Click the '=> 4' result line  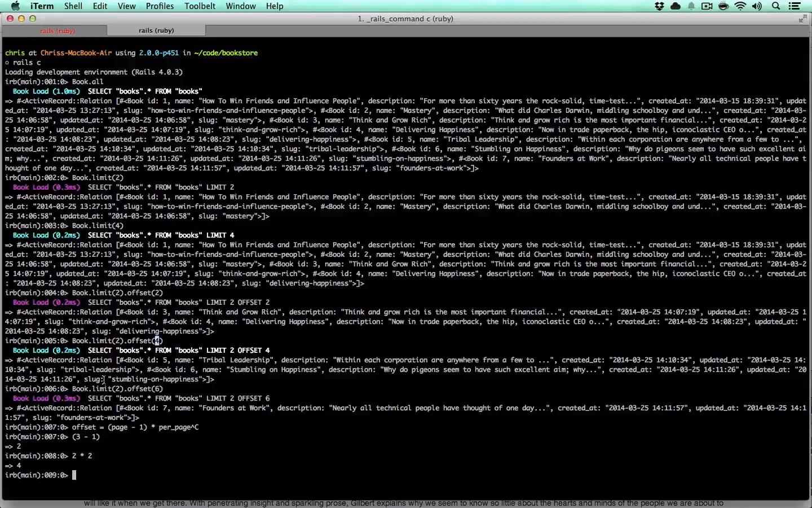click(x=13, y=466)
